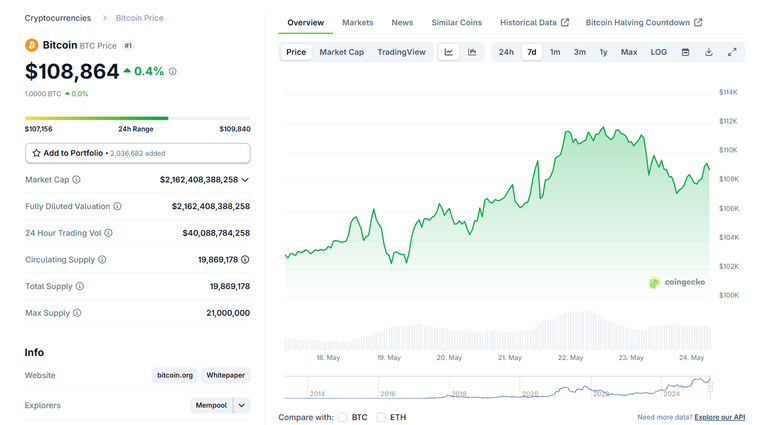Open Max Supply info icon
The height and width of the screenshot is (425, 768).
(77, 313)
